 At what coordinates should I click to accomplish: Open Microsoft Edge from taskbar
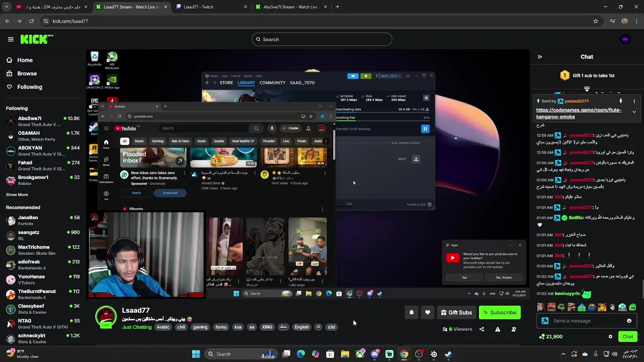[x=301, y=354]
